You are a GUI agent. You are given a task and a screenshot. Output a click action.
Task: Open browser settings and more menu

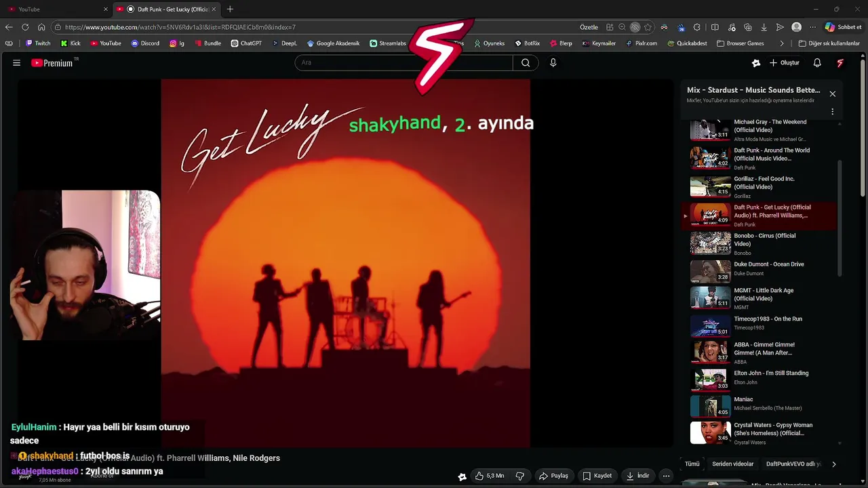[x=812, y=27]
